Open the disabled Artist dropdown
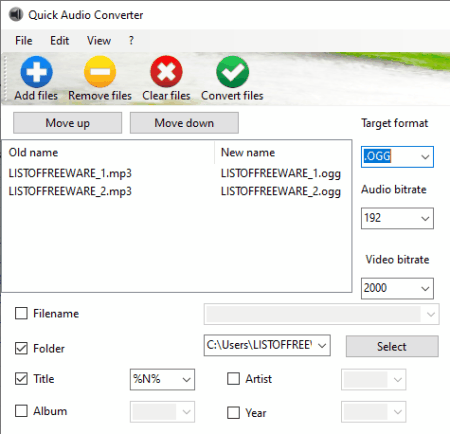The width and height of the screenshot is (450, 434). point(398,379)
